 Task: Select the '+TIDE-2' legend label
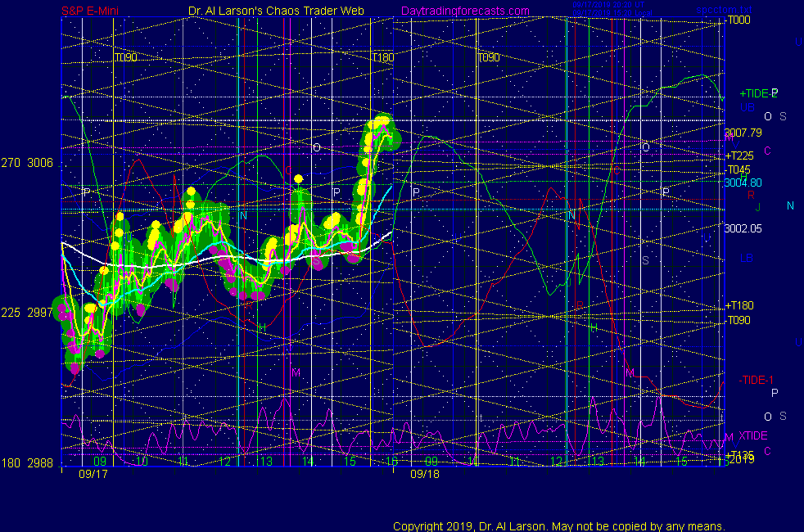tap(758, 93)
